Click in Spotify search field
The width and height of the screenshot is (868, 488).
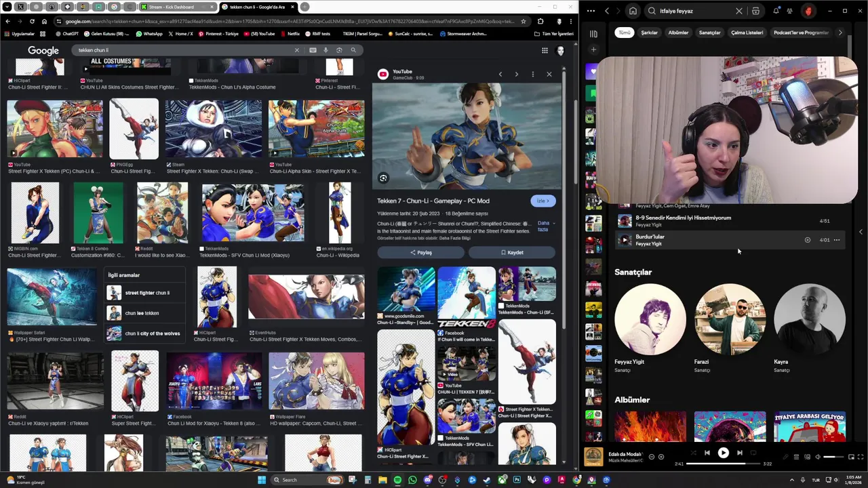pyautogui.click(x=695, y=11)
